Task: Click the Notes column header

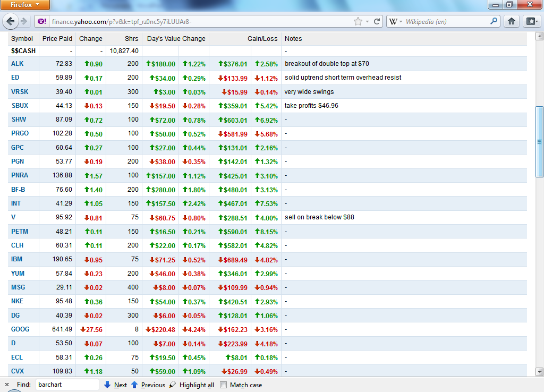Action: 293,38
